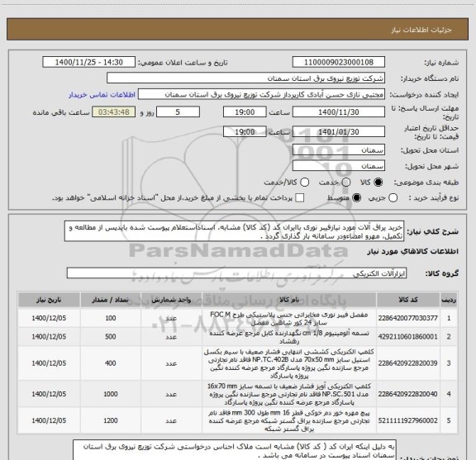Click the کلمپ الکتریکی آویز product name
This screenshot has width=476, height=460.
(x=289, y=394)
